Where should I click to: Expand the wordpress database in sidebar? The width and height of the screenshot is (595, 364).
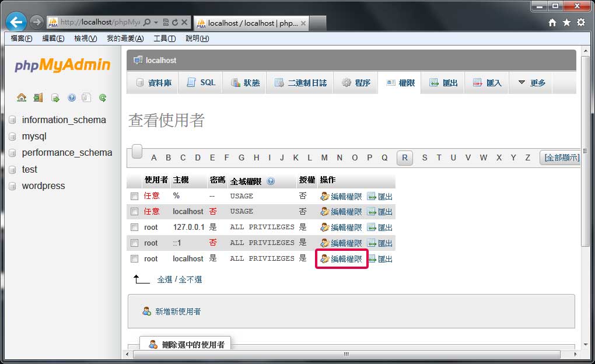[43, 186]
